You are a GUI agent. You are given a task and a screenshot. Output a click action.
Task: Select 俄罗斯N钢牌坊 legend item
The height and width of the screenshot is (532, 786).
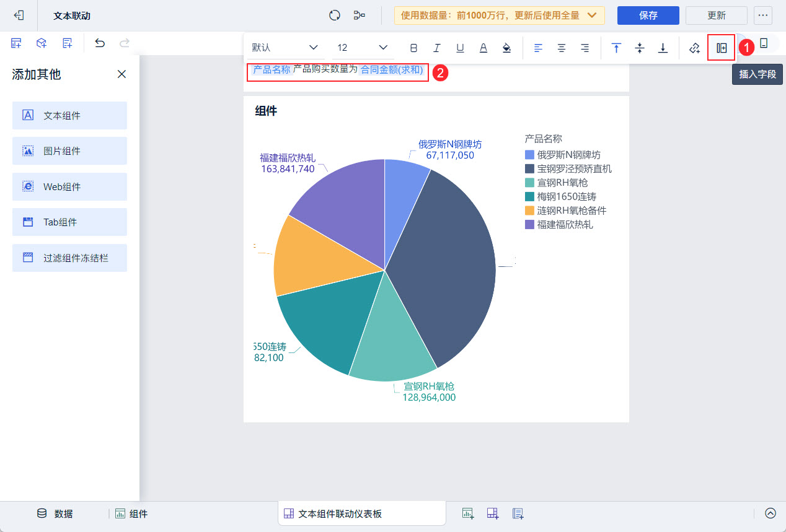[563, 155]
